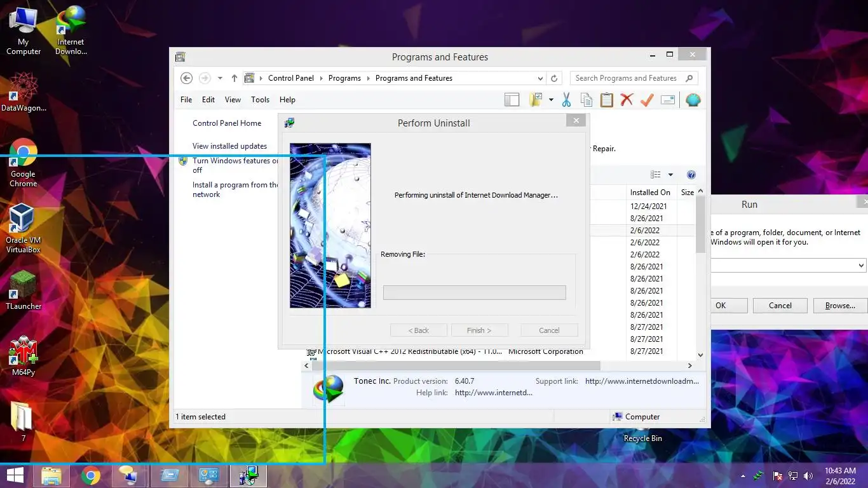868x488 pixels.
Task: Click the internetdownloadm... support link text
Action: point(642,381)
